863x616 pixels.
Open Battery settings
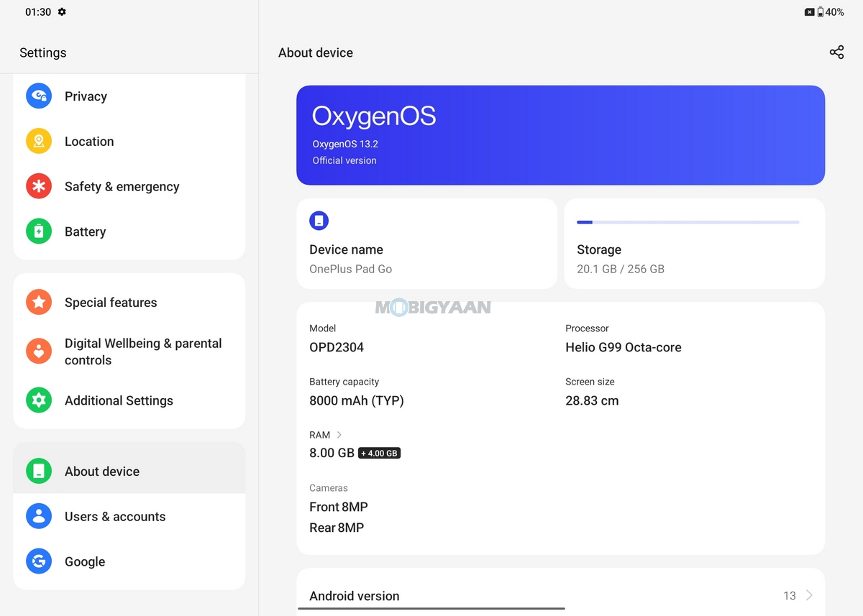point(129,231)
